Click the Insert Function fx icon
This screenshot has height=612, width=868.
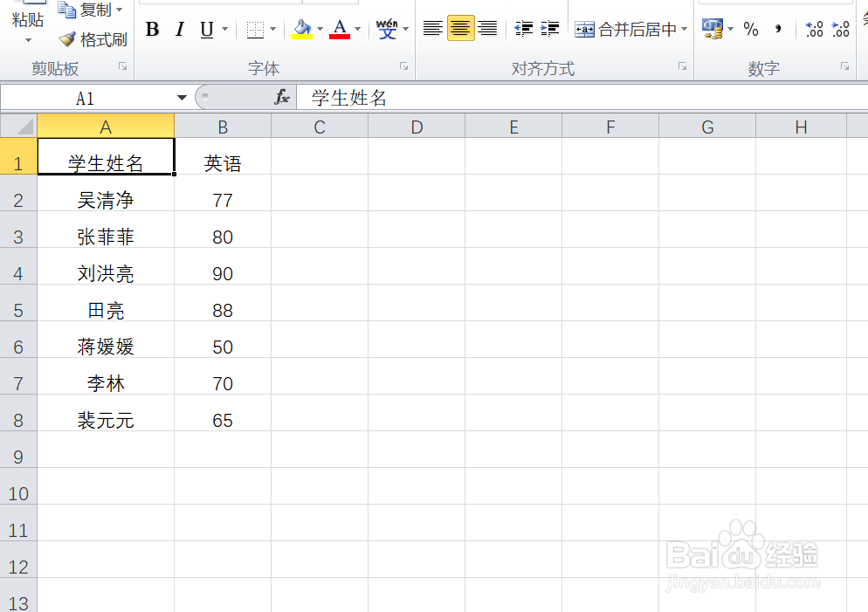tap(282, 98)
